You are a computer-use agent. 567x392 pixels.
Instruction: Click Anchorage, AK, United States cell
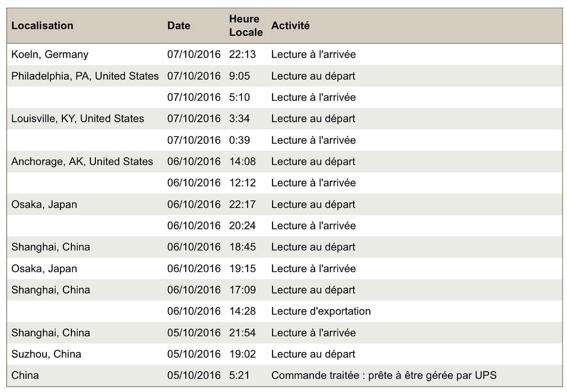tap(82, 162)
